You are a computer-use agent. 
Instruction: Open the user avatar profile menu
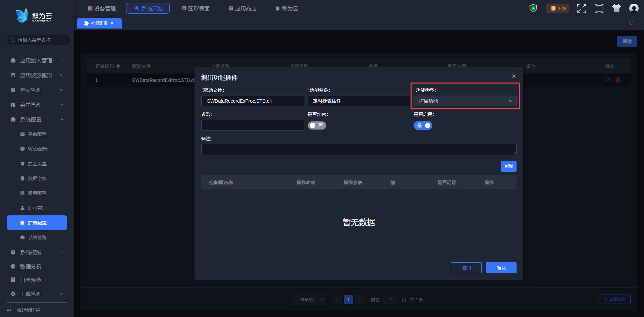pos(634,8)
